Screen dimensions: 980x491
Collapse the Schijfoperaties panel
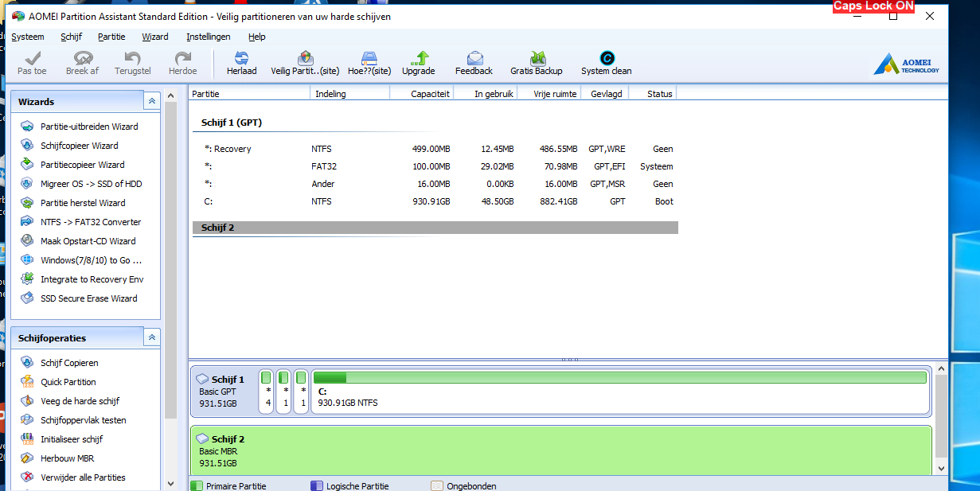point(151,337)
